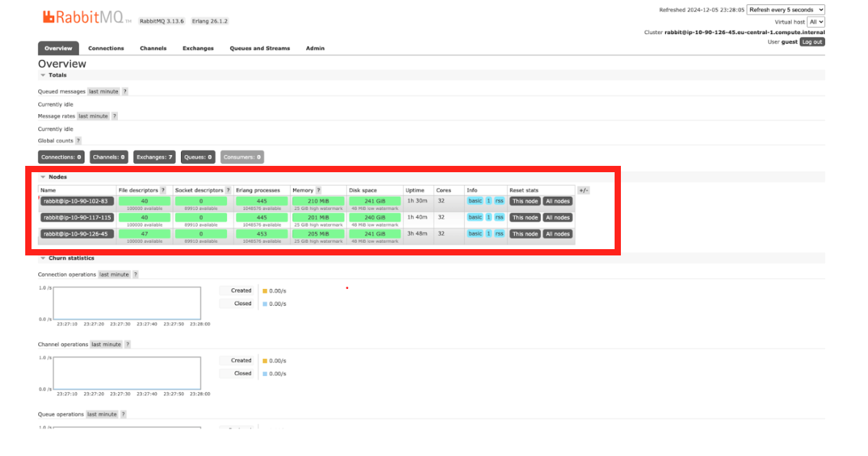Switch to Queues and Streams tab

click(x=260, y=48)
